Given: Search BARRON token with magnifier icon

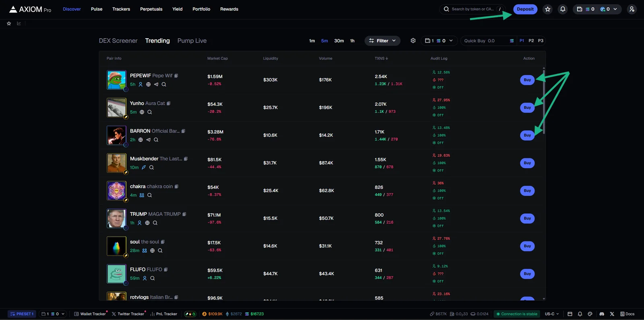Looking at the screenshot, I should (x=156, y=140).
